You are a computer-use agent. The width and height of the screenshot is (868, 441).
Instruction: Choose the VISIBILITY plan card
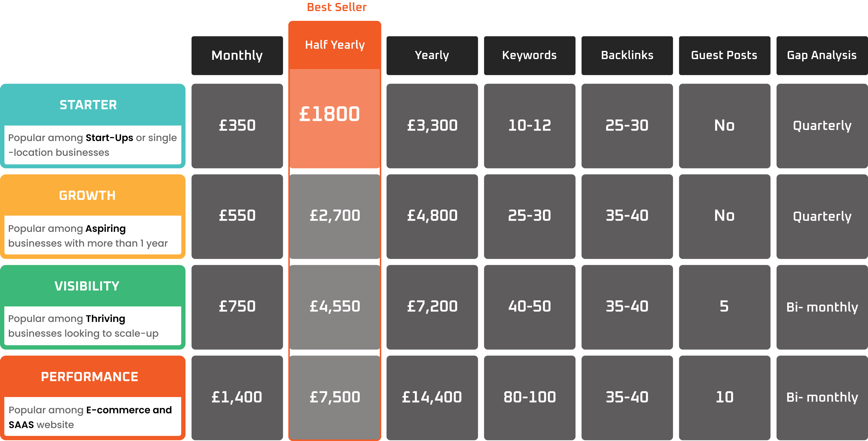pyautogui.click(x=93, y=307)
